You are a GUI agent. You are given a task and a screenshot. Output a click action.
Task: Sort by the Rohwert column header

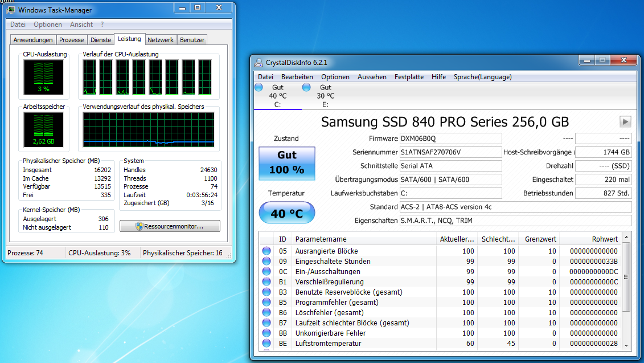590,239
